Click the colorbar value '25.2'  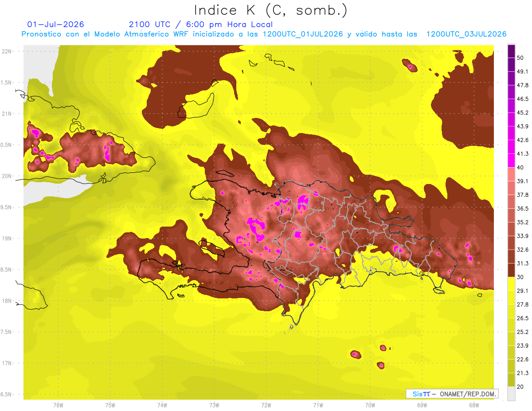(x=523, y=332)
